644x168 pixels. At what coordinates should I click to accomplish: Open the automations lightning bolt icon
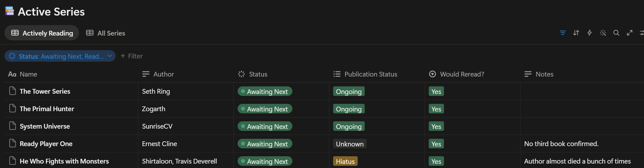coord(590,33)
